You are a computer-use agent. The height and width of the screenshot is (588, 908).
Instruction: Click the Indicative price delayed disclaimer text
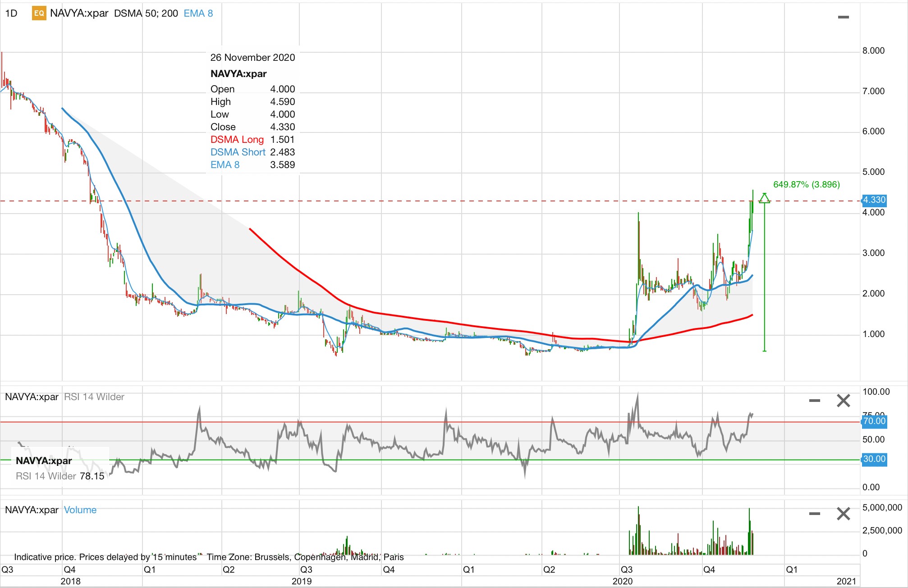tap(105, 557)
